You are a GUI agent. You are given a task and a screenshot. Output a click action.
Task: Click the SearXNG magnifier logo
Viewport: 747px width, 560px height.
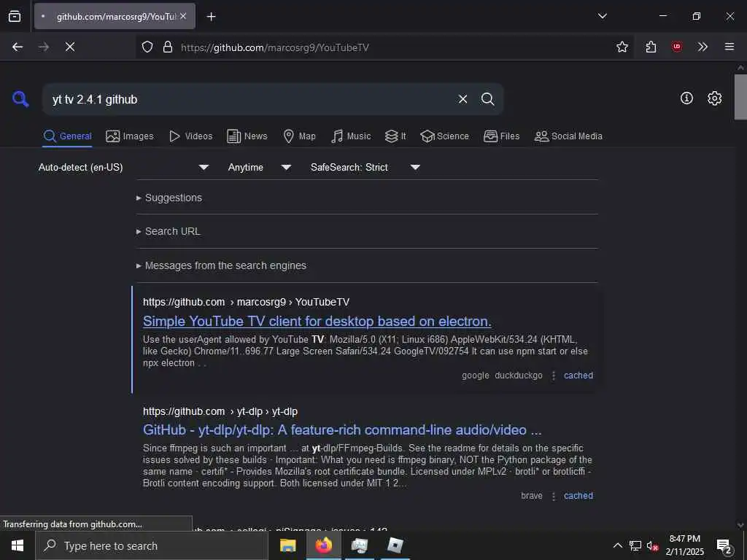point(20,99)
